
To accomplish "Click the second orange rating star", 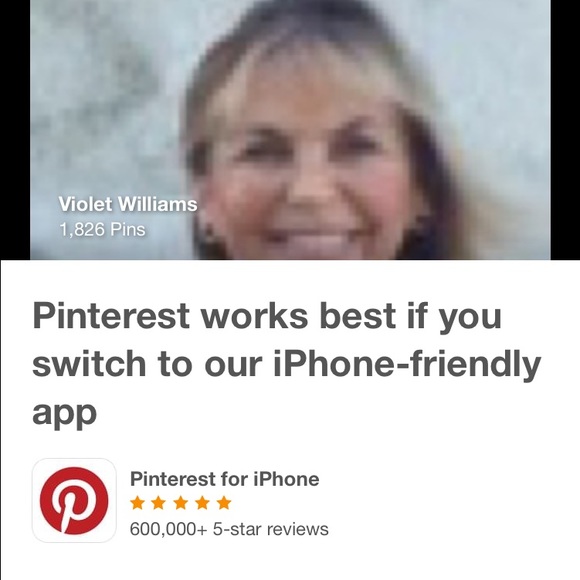I will [x=159, y=503].
